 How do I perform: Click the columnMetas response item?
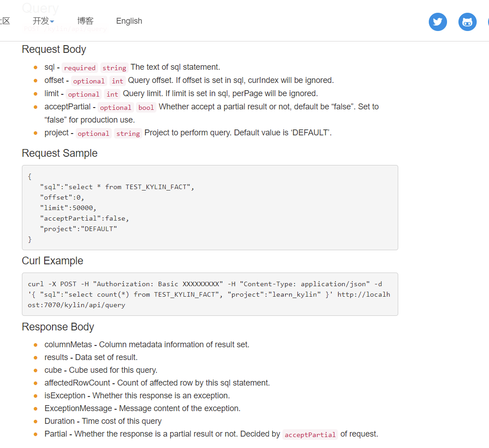[147, 345]
